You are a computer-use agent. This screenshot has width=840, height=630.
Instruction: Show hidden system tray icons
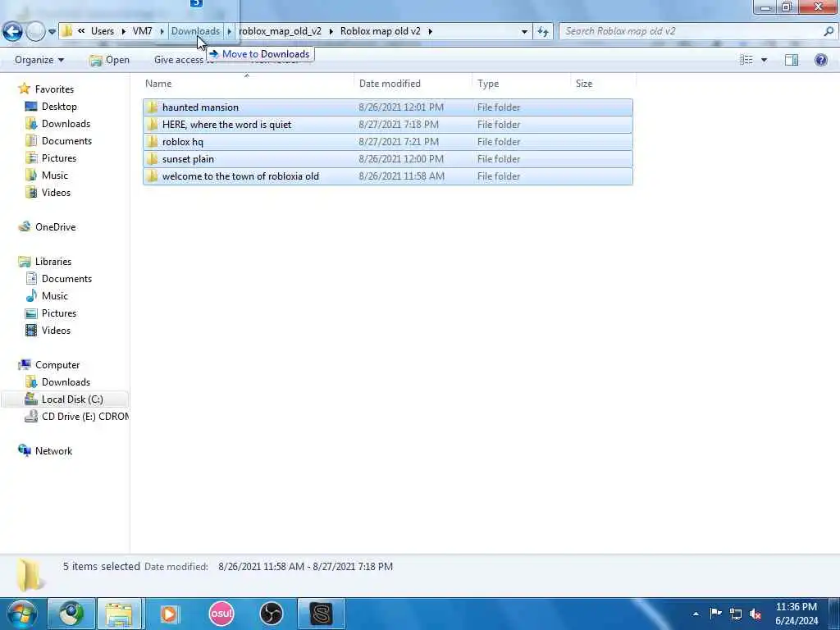coord(696,614)
